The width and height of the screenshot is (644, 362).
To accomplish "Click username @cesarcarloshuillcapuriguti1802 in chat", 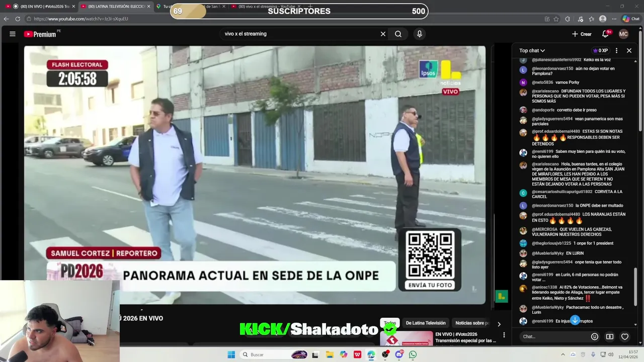I will pos(562,192).
